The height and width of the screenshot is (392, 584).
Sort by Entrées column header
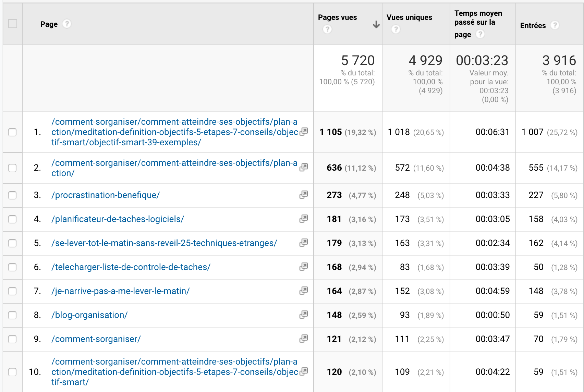pos(533,26)
